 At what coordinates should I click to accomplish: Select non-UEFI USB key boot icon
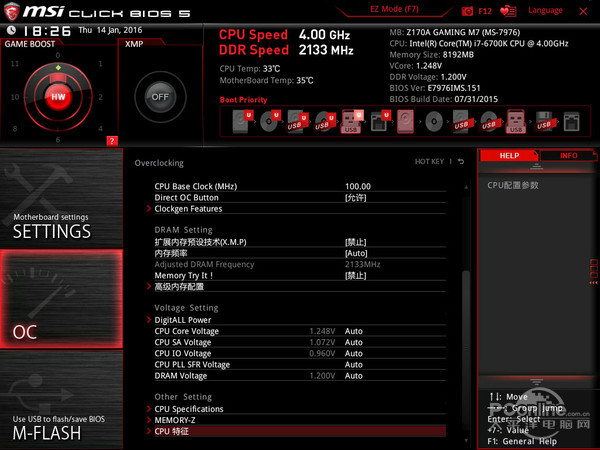pos(516,122)
